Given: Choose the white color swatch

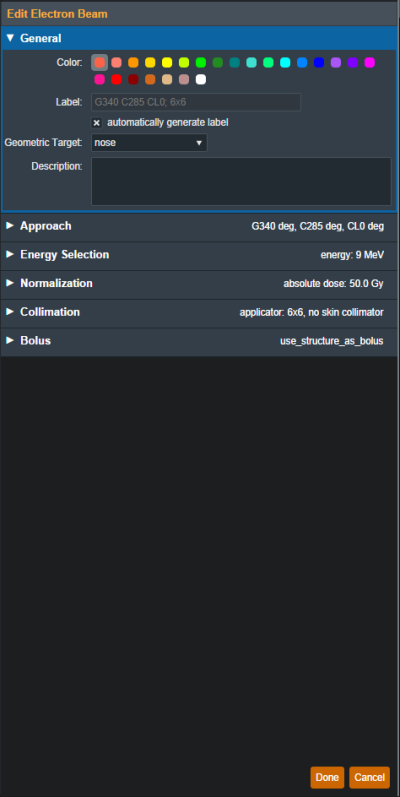Looking at the screenshot, I should click(201, 80).
